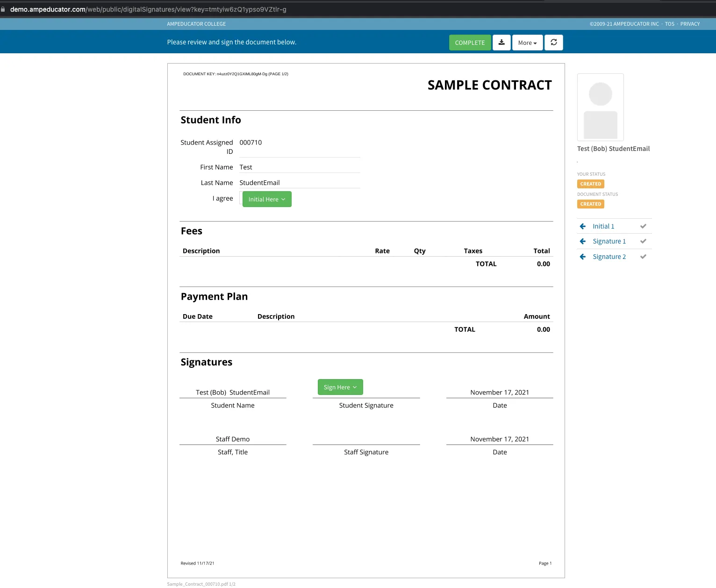This screenshot has width=716, height=588.
Task: Click the checkmark next to Signature 2
Action: click(x=643, y=257)
